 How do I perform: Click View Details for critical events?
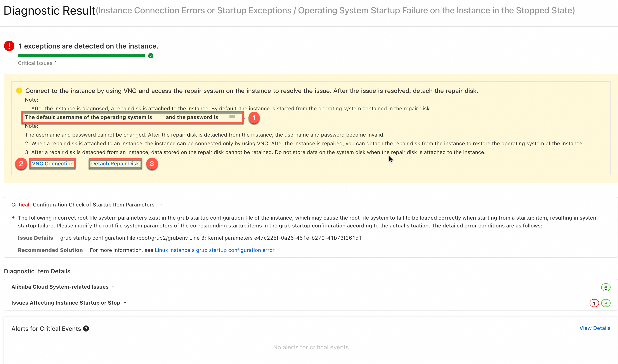(595, 328)
